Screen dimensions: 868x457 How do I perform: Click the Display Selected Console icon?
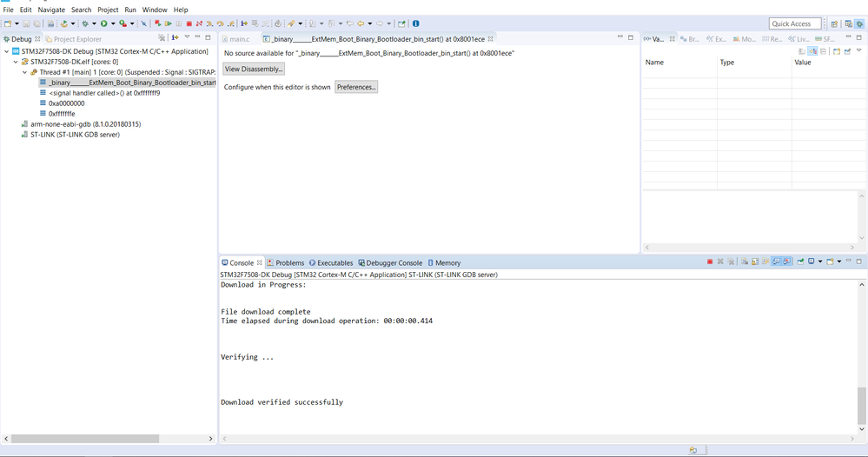point(811,262)
